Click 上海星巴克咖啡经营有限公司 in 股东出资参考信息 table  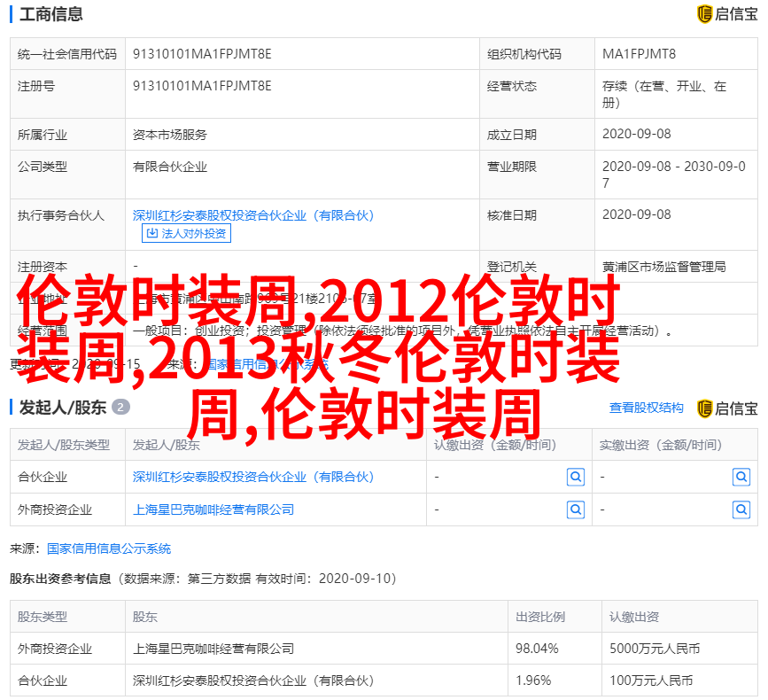pyautogui.click(x=213, y=649)
